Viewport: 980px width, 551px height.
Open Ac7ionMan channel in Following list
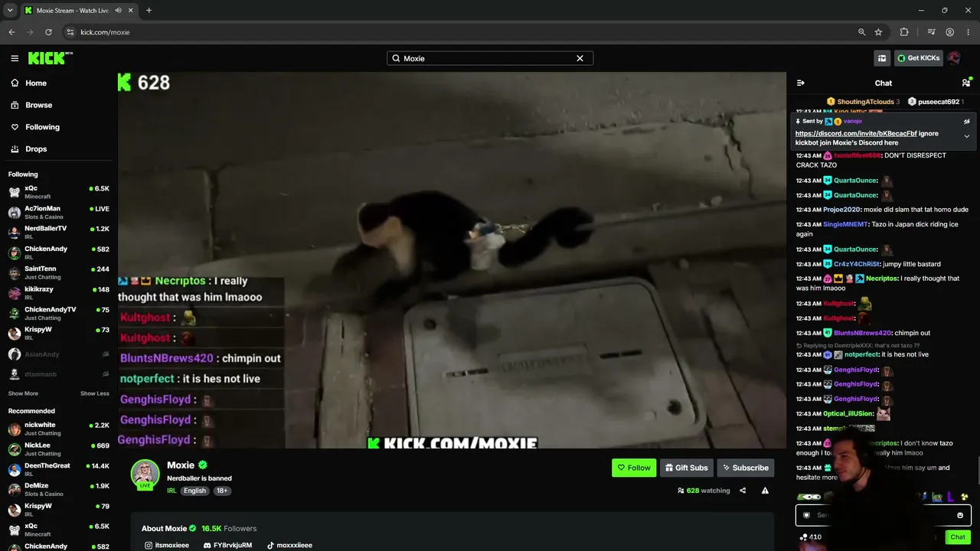coord(60,212)
